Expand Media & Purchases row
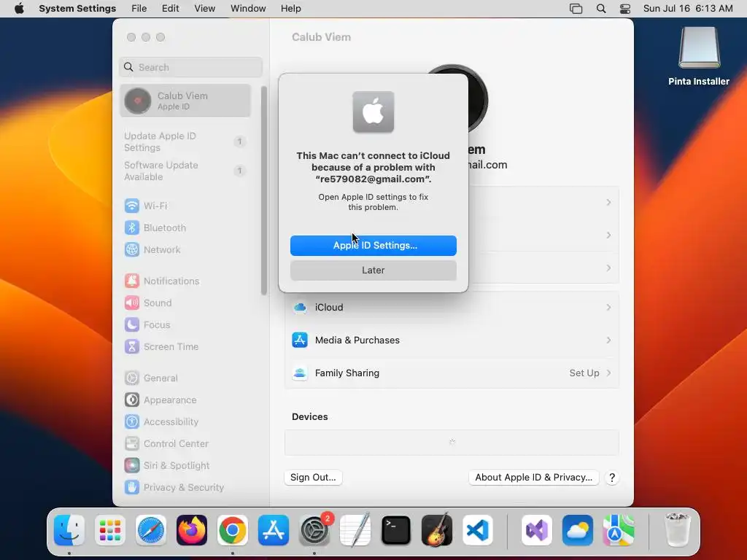747x560 pixels. [x=452, y=341]
